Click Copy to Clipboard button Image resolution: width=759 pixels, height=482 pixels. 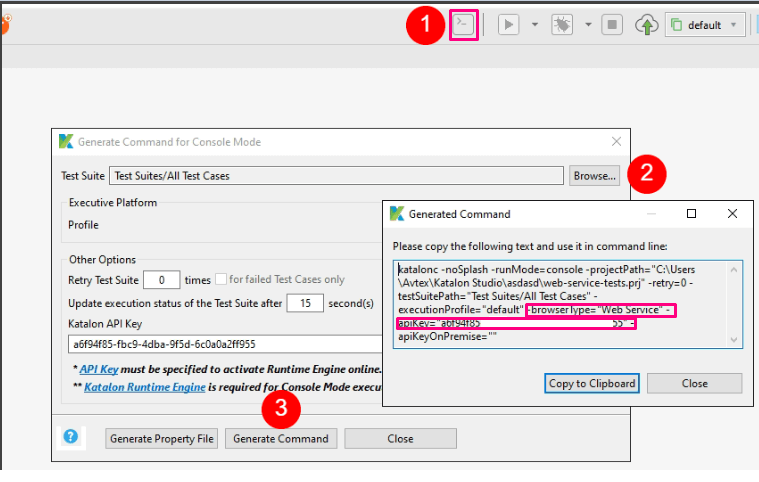pyautogui.click(x=592, y=383)
